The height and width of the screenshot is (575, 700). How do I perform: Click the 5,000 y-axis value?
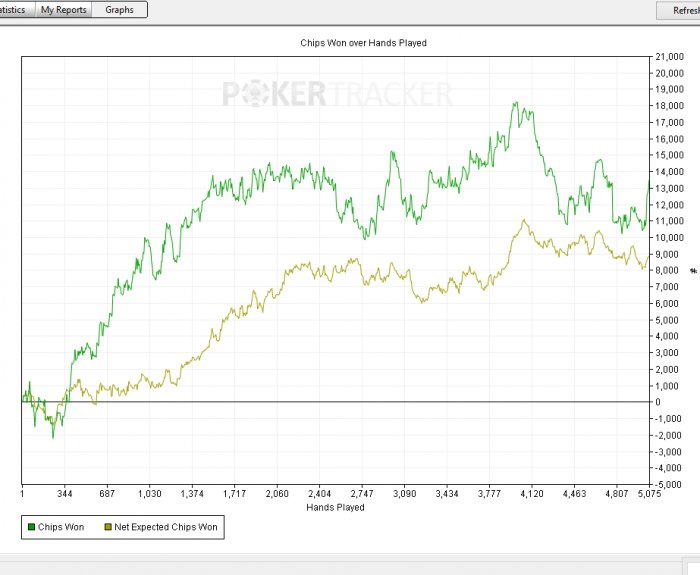click(x=667, y=320)
